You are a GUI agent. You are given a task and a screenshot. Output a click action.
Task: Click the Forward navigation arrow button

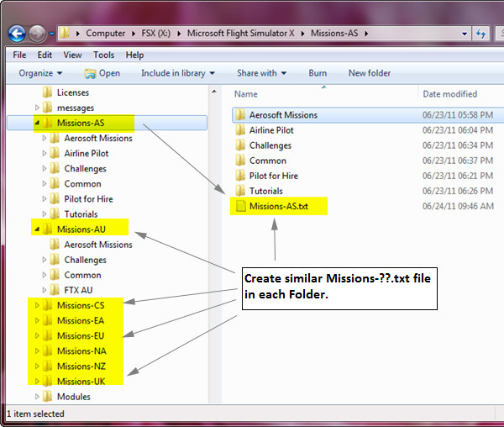[37, 33]
